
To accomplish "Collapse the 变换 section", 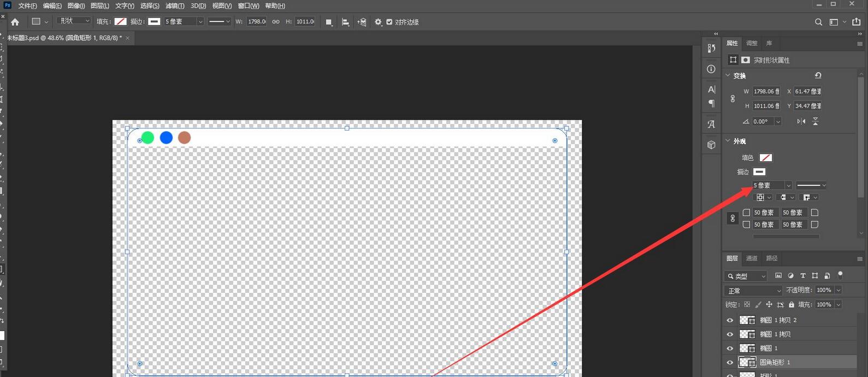I will 728,75.
